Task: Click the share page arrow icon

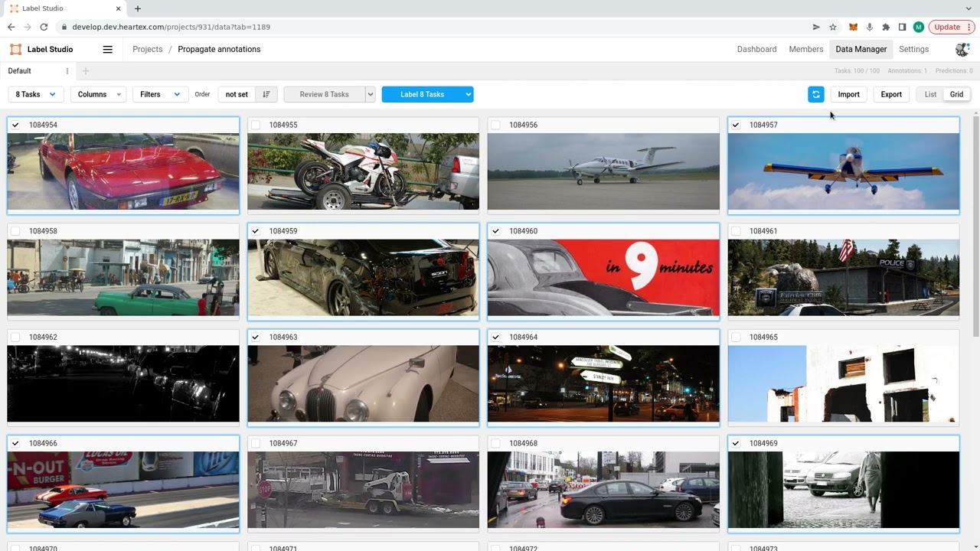Action: [x=816, y=27]
